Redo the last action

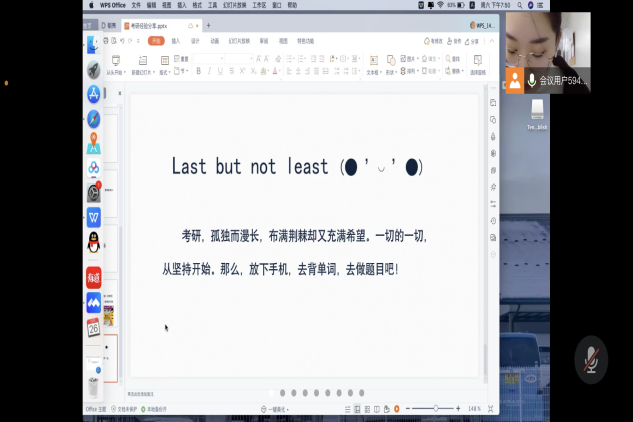130,41
